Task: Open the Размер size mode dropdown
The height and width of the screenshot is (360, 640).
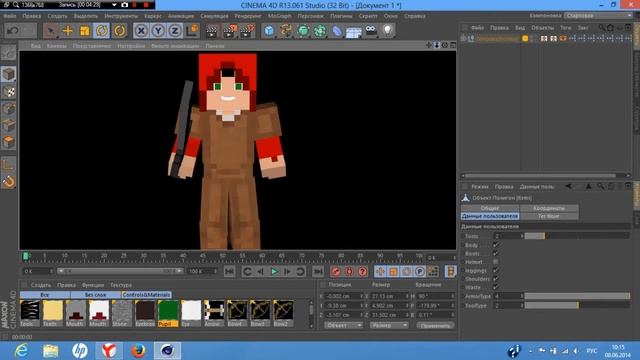Action: (x=389, y=325)
